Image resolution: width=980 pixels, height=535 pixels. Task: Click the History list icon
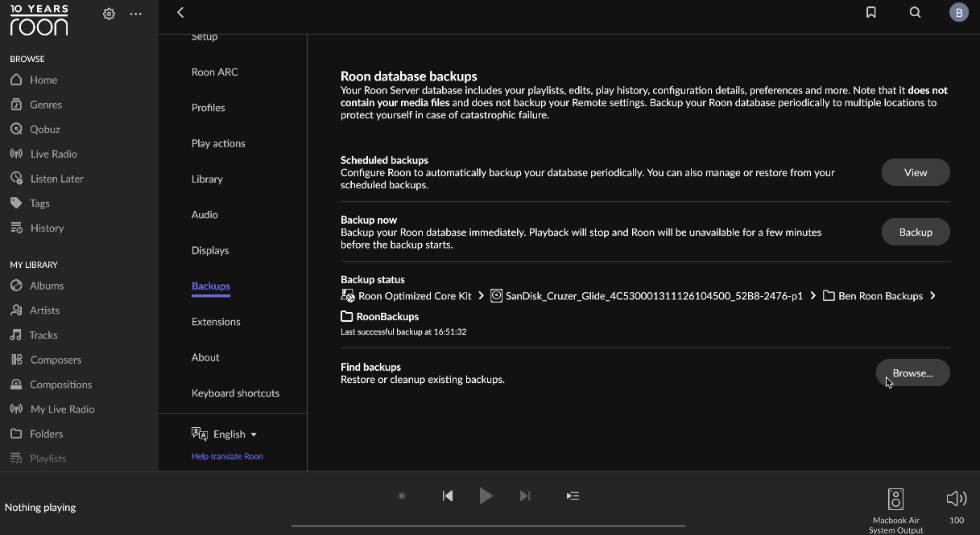tap(16, 228)
